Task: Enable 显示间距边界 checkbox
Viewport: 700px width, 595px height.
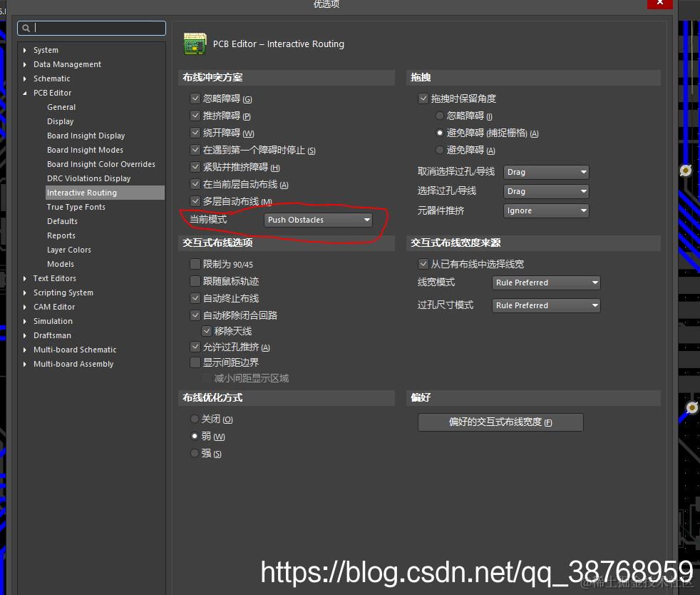Action: (x=195, y=362)
